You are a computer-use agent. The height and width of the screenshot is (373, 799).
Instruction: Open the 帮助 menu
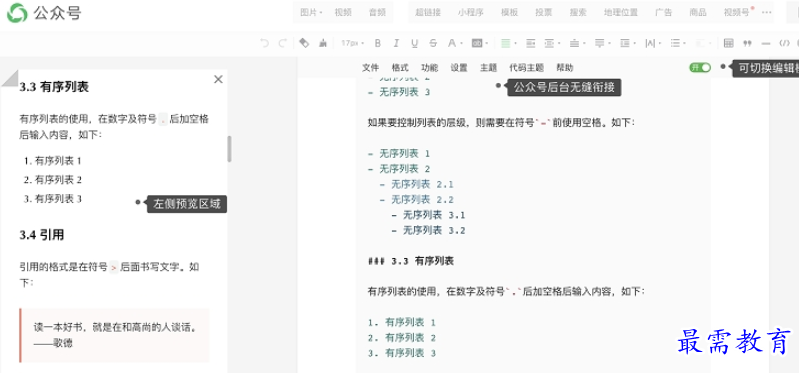click(x=565, y=67)
